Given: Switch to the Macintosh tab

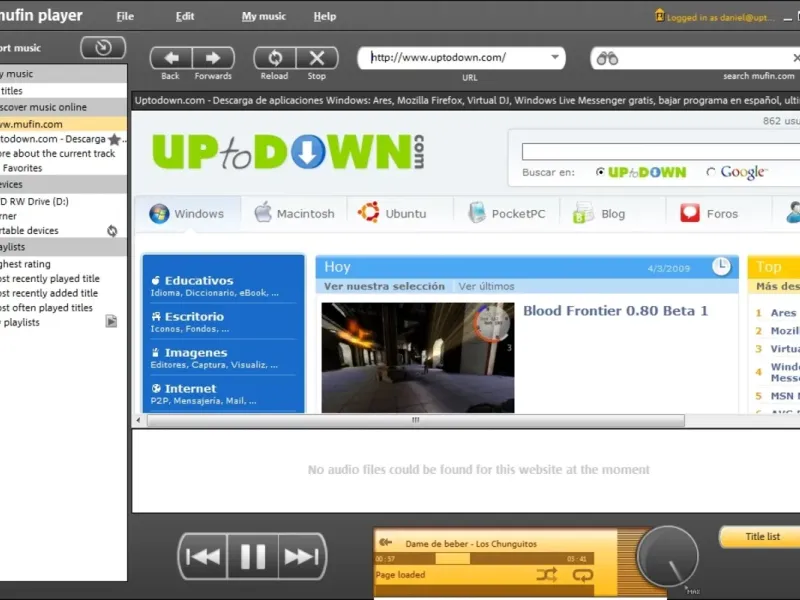Looking at the screenshot, I should pos(294,214).
